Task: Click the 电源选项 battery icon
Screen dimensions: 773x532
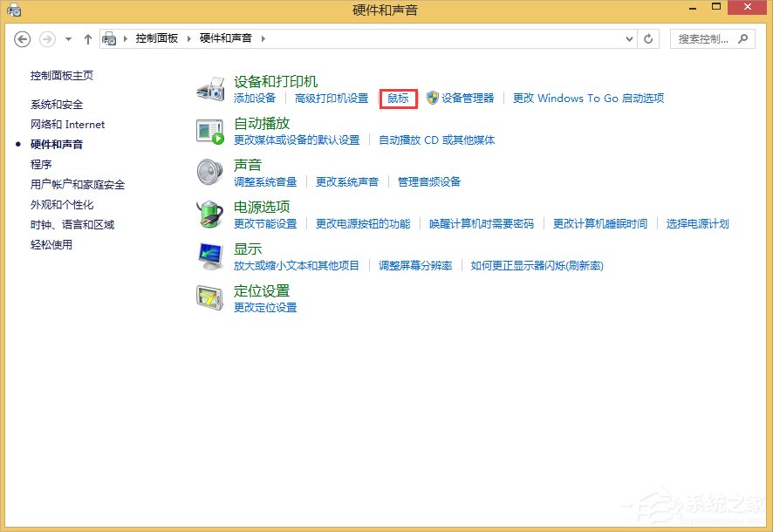Action: 209,213
